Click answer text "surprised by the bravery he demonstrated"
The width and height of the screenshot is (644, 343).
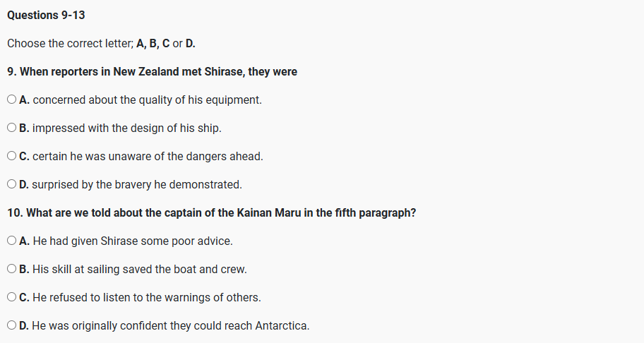(x=137, y=185)
